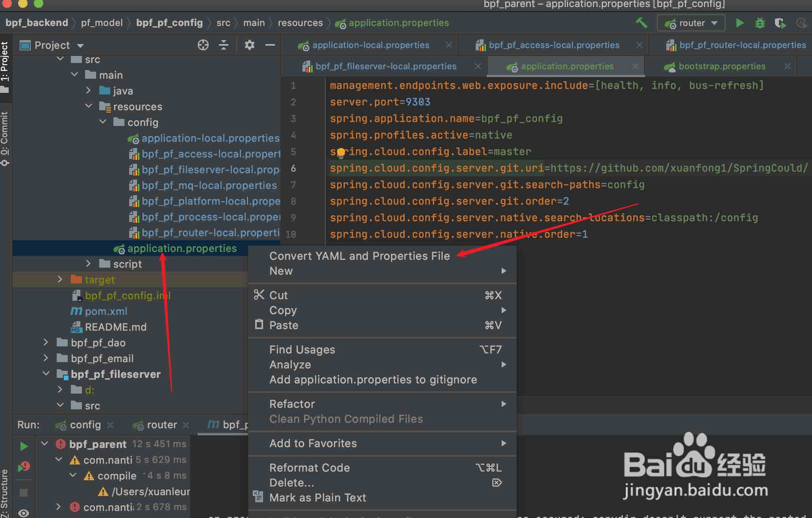
Task: Collapse all in Project panel
Action: click(x=223, y=45)
